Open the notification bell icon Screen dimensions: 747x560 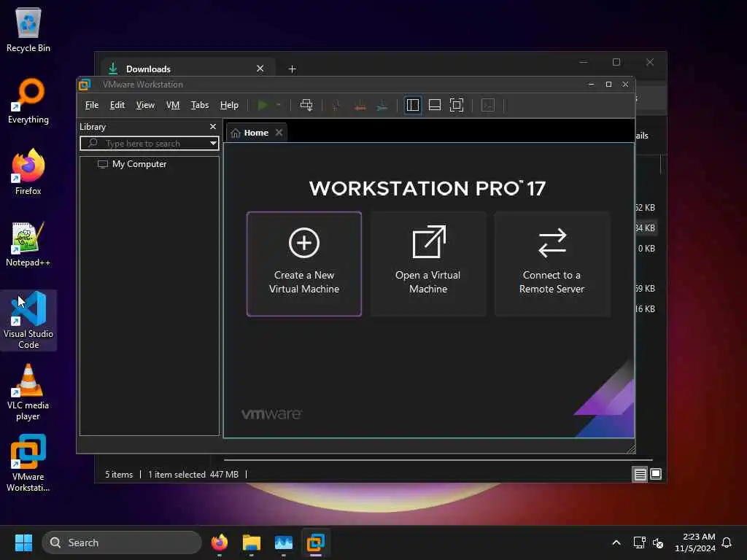tap(727, 542)
